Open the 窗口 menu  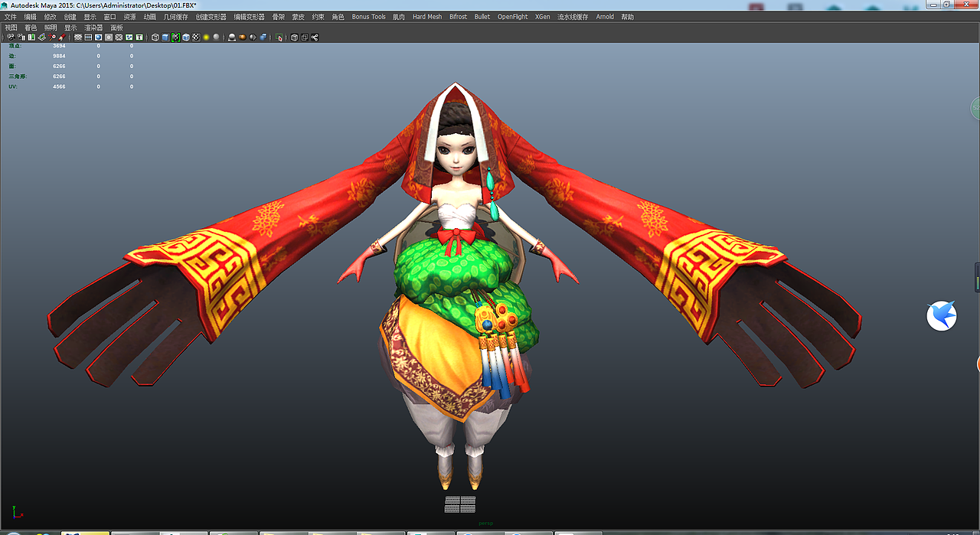pos(110,17)
